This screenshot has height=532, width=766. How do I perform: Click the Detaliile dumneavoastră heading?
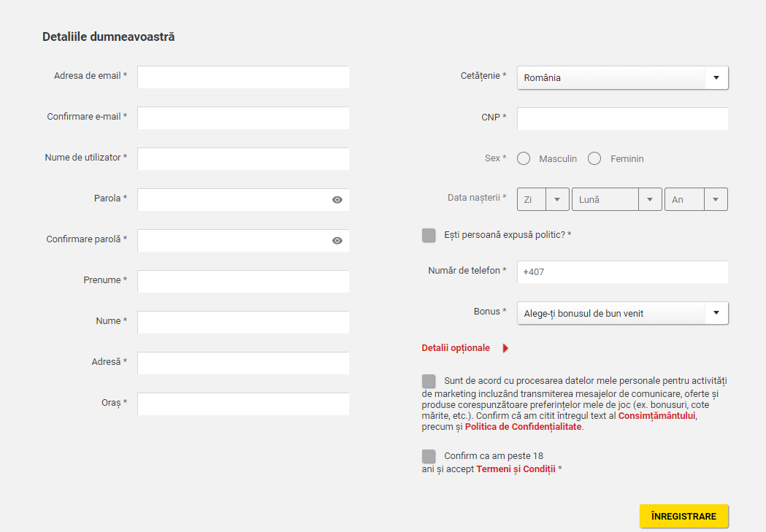pos(109,36)
